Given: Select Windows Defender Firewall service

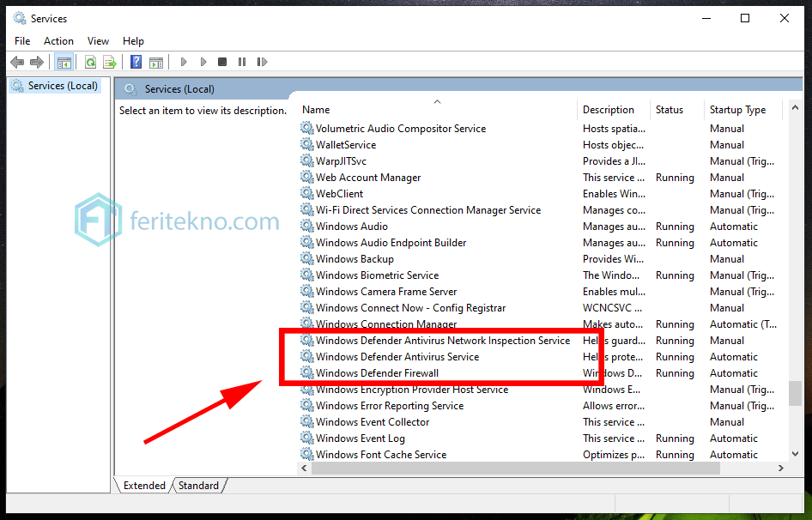Looking at the screenshot, I should click(x=377, y=373).
